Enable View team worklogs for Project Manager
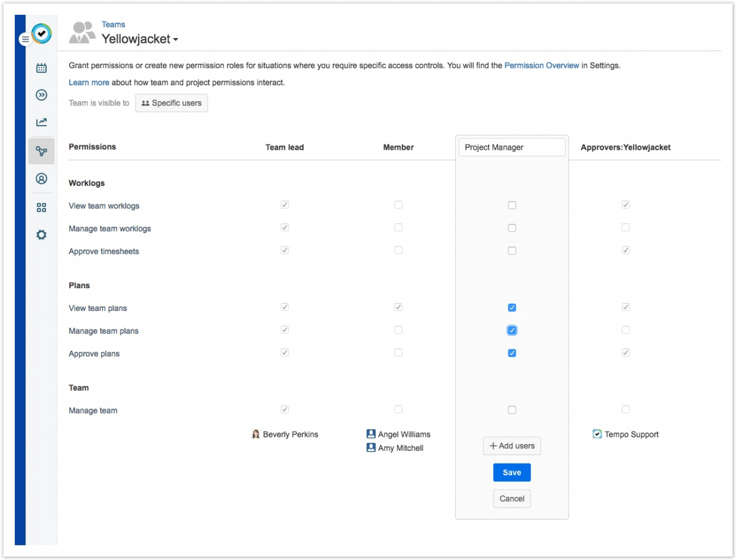736x560 pixels. (x=512, y=205)
